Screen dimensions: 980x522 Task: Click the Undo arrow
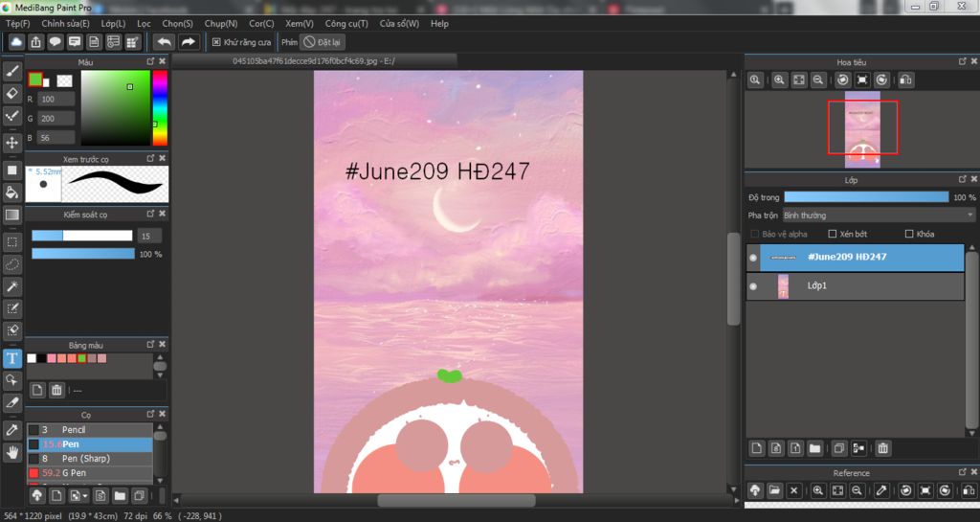165,42
